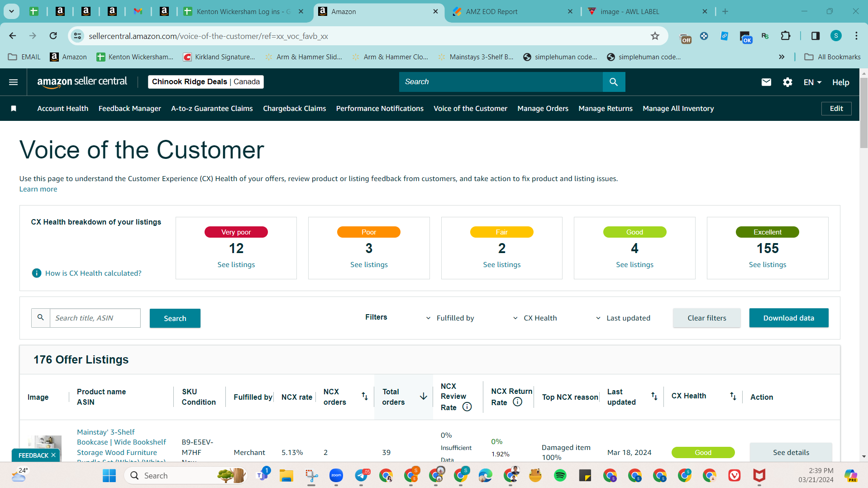Open the Last updated filter dropdown
This screenshot has height=488, width=868.
tap(623, 318)
